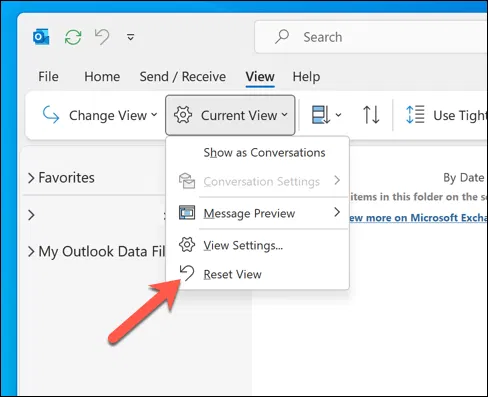Viewport: 488px width, 397px height.
Task: Click the View Settings gear icon
Action: coord(187,245)
